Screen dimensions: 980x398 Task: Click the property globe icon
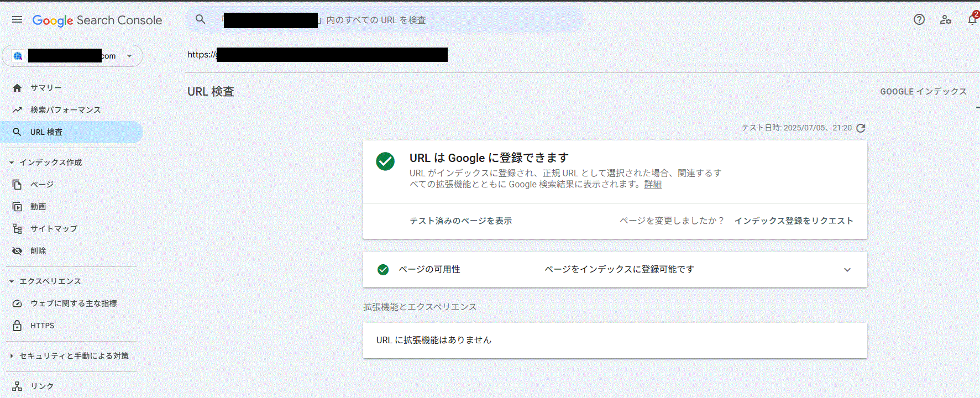tap(18, 56)
